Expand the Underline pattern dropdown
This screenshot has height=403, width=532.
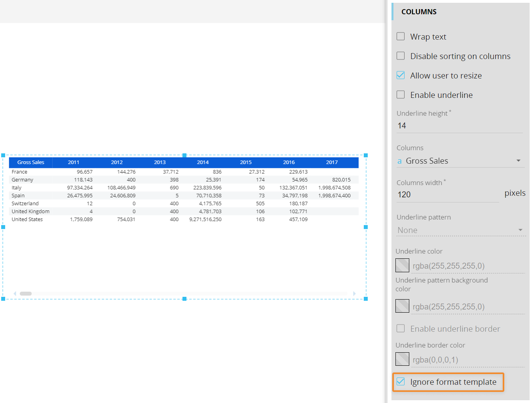point(520,230)
